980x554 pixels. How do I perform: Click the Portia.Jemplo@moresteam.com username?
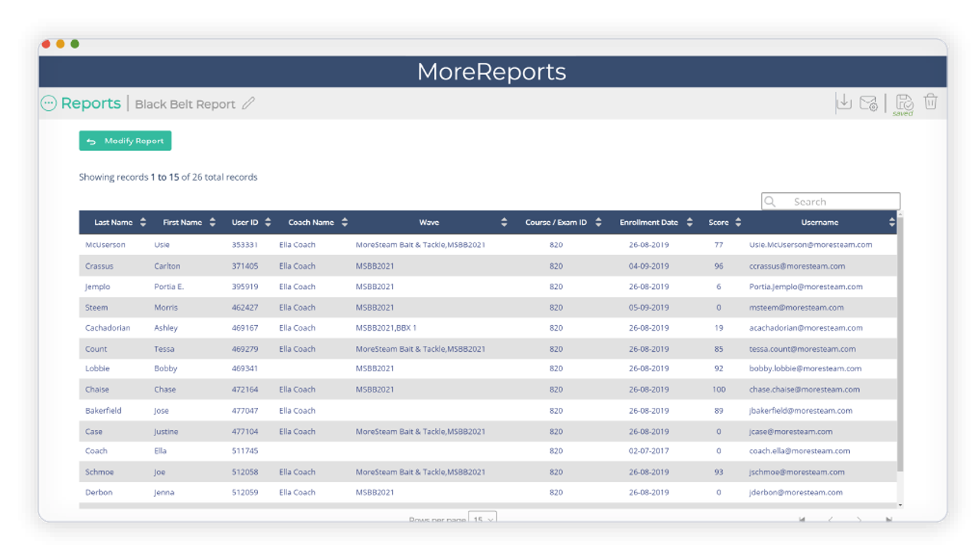(x=805, y=287)
